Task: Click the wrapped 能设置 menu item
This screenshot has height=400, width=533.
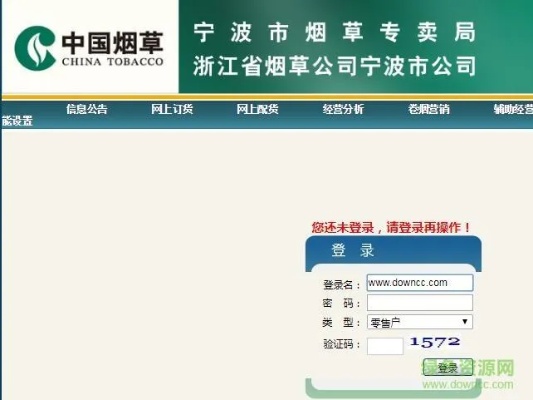Action: pyautogui.click(x=17, y=121)
